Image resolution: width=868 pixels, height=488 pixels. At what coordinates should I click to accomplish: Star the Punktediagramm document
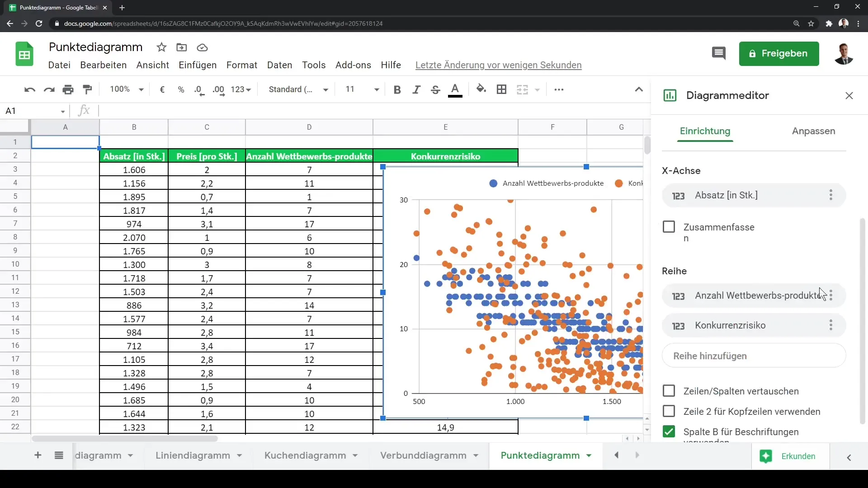point(161,47)
